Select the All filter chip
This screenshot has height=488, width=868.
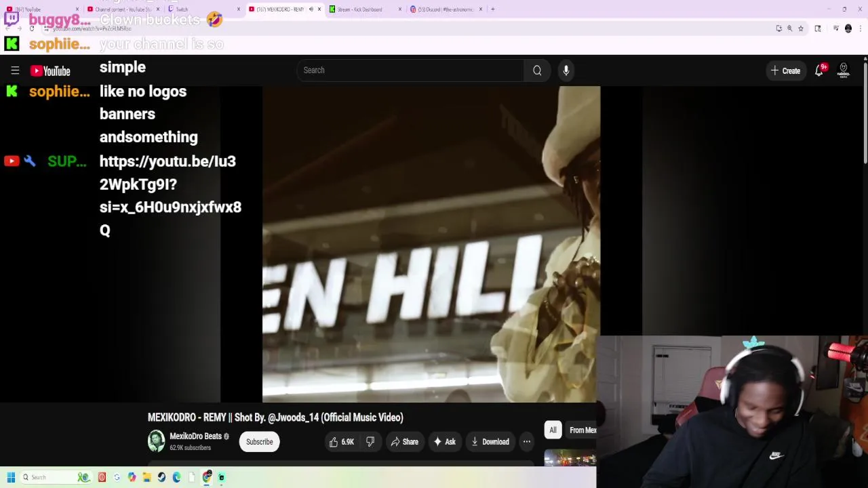point(553,430)
